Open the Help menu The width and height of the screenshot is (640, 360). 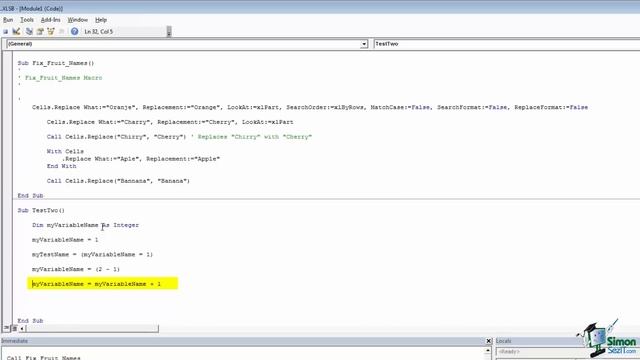(x=101, y=20)
